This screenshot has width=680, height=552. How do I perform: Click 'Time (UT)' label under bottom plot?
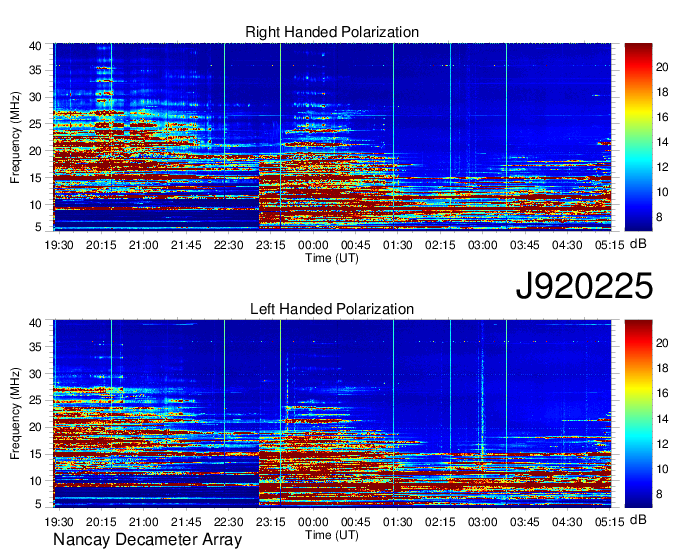(332, 535)
